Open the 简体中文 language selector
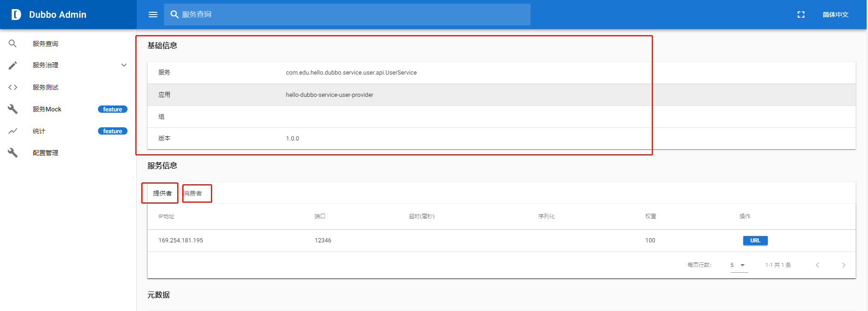Screen dimensions: 868x311 tap(835, 15)
